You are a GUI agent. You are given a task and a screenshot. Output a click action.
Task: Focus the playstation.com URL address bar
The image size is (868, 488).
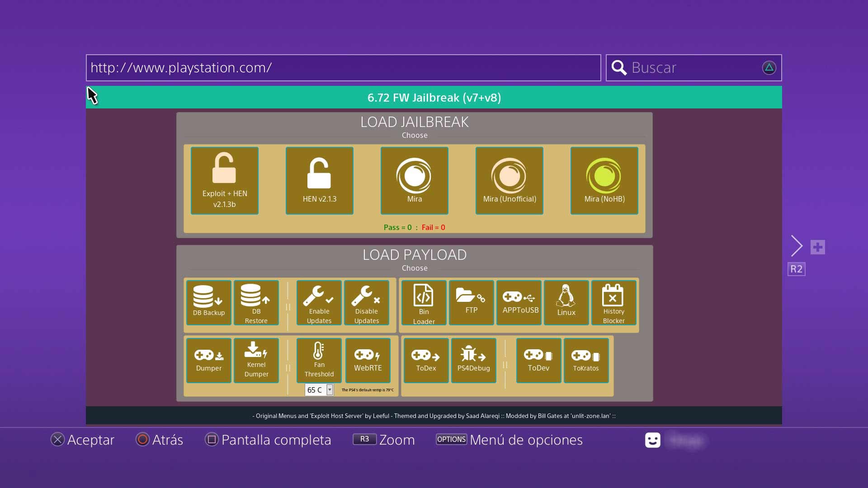pyautogui.click(x=343, y=68)
